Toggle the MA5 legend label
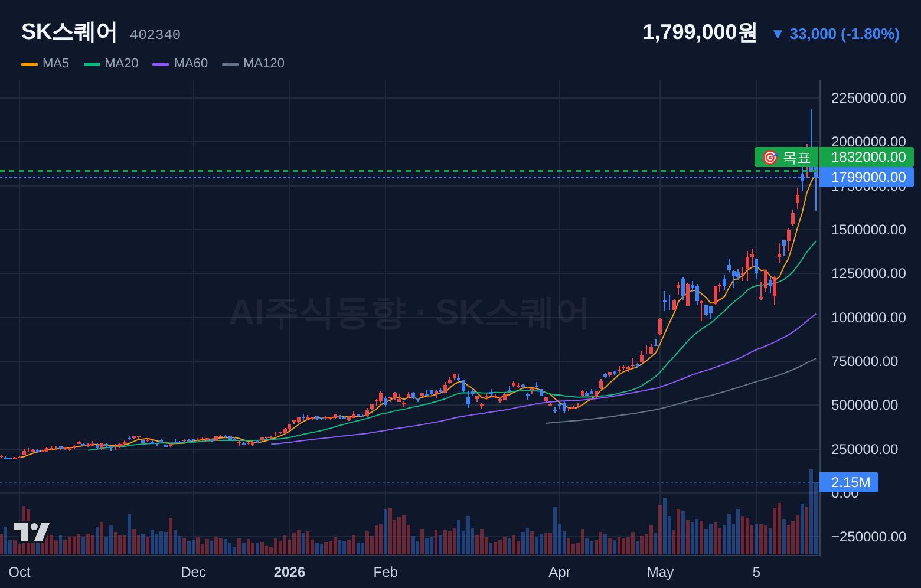The height and width of the screenshot is (588, 921). tap(55, 63)
